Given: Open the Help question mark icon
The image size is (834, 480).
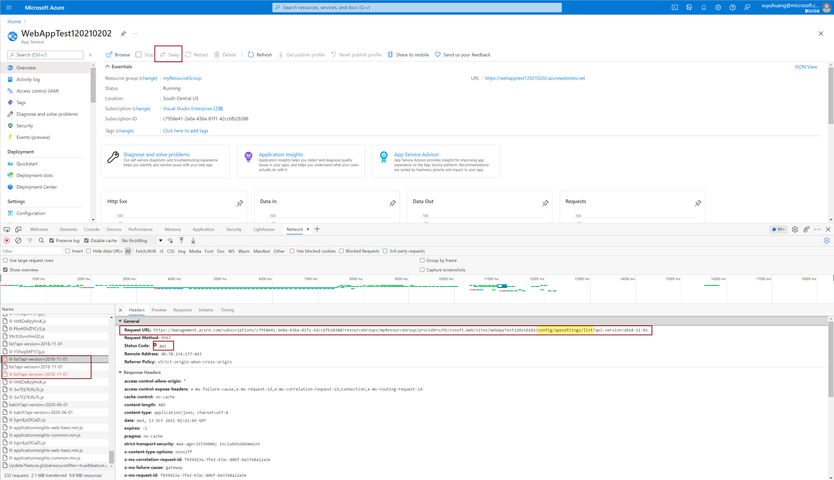Looking at the screenshot, I should [732, 7].
